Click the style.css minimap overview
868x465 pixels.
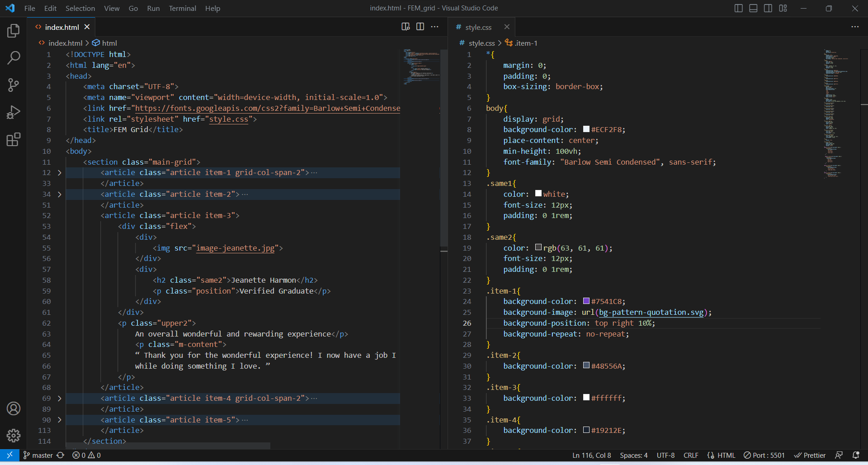tap(835, 113)
